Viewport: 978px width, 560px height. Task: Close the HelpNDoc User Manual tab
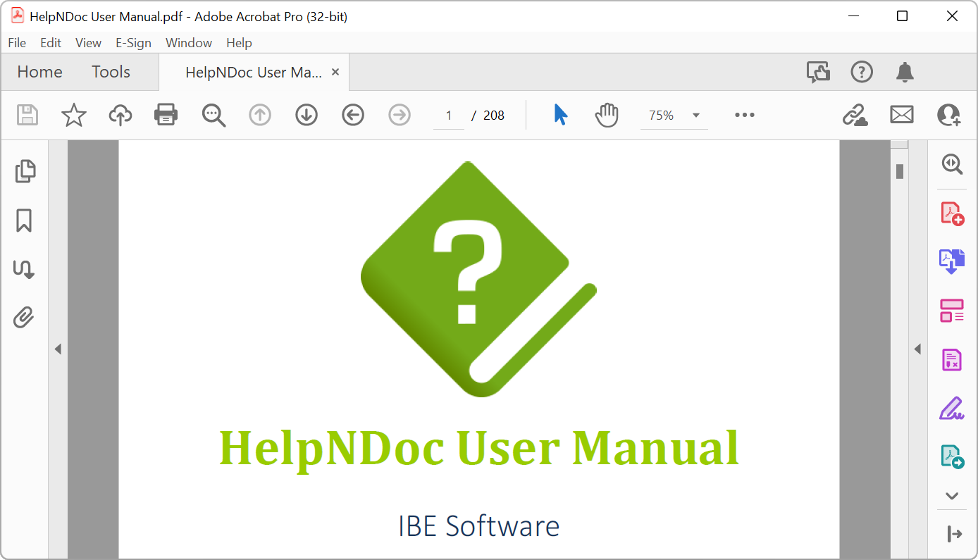point(335,72)
